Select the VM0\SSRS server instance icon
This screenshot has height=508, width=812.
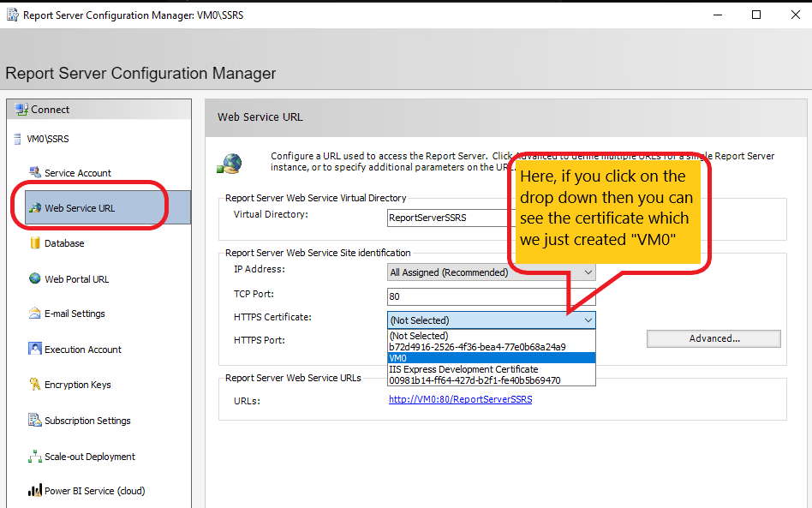click(x=18, y=139)
